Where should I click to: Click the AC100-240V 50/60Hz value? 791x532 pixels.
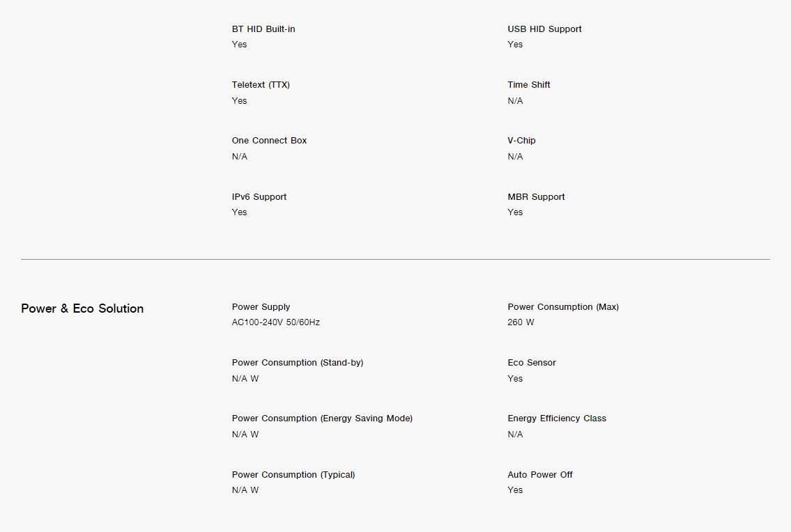275,322
